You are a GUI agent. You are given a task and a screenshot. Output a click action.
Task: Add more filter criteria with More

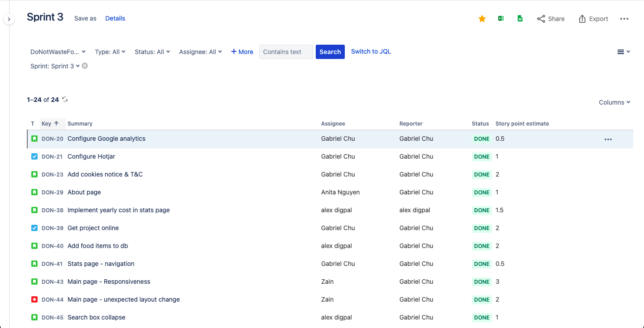(242, 52)
